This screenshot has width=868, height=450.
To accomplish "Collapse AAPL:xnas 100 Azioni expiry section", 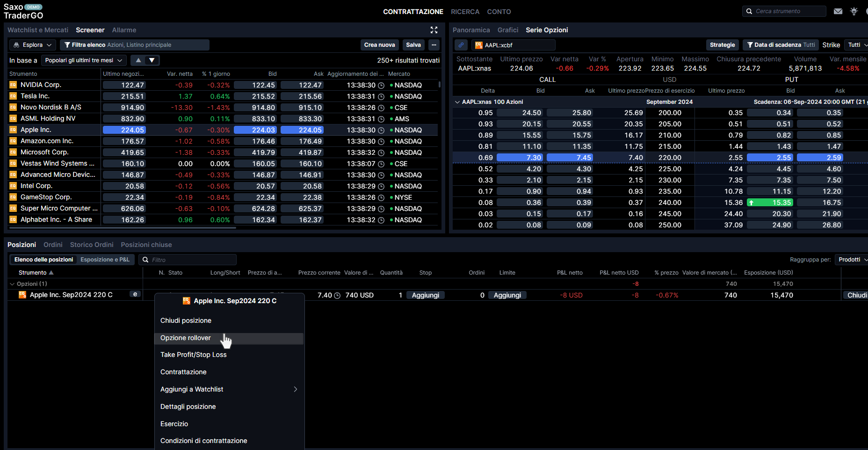I will [457, 102].
